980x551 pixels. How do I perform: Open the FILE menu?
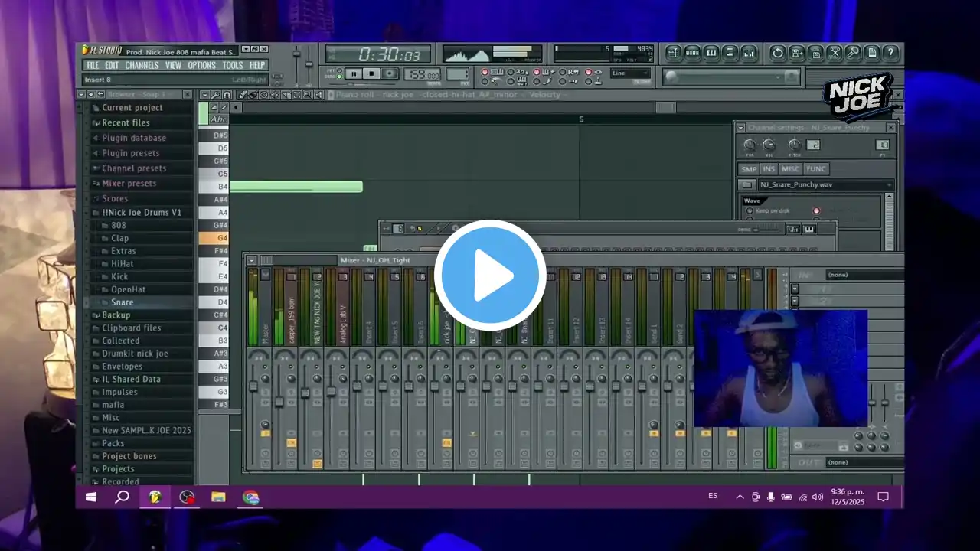(x=92, y=66)
